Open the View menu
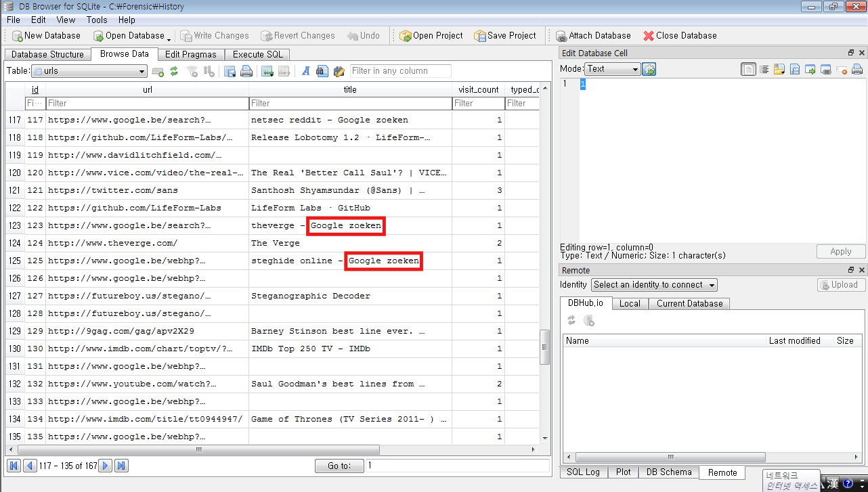 66,20
